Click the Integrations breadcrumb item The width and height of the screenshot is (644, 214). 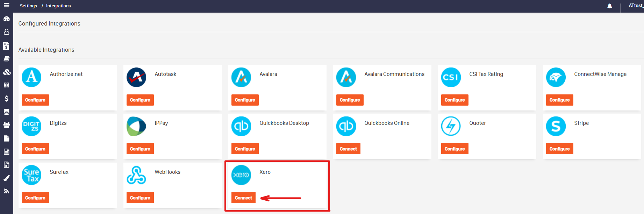click(x=58, y=6)
